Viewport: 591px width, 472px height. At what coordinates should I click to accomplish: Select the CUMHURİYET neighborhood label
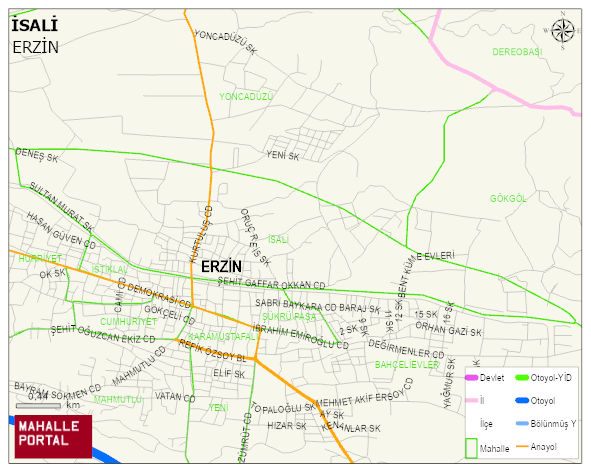[129, 322]
